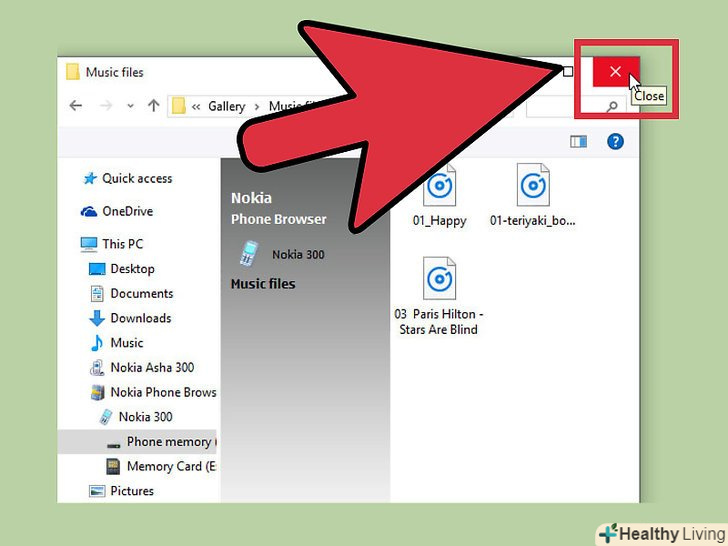
Task: Select the Paris Hilton music file icon
Action: (x=439, y=278)
